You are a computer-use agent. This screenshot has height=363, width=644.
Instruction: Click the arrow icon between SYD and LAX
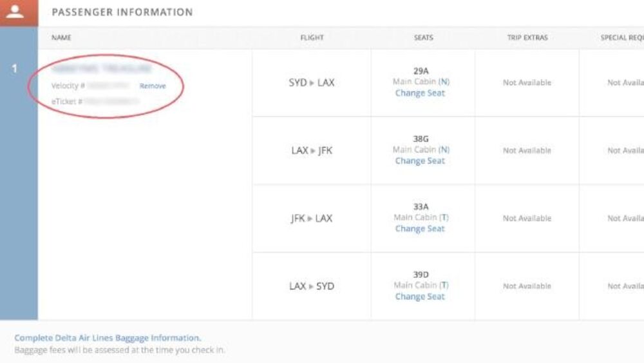coord(312,83)
